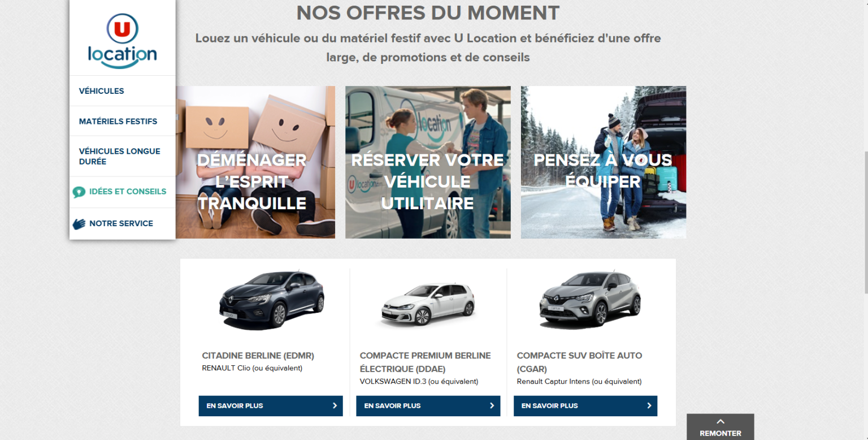The height and width of the screenshot is (440, 868).
Task: Click the up chevron icon above Remonter
Action: tap(721, 422)
